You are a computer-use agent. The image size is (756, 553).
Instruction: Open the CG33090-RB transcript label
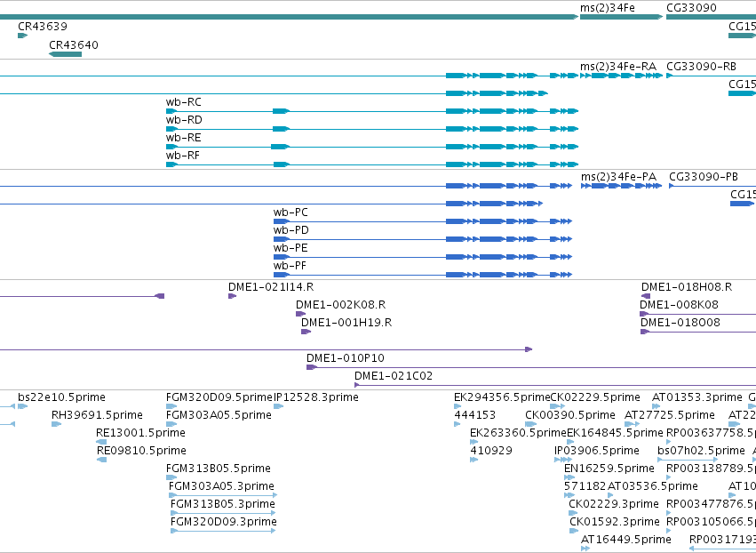coord(701,67)
